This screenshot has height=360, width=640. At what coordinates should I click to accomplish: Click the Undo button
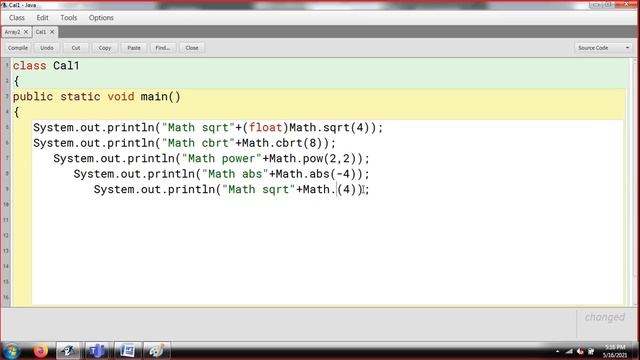pos(47,48)
